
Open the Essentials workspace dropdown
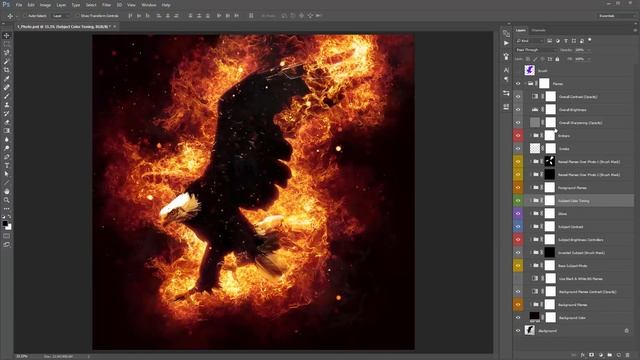point(616,16)
